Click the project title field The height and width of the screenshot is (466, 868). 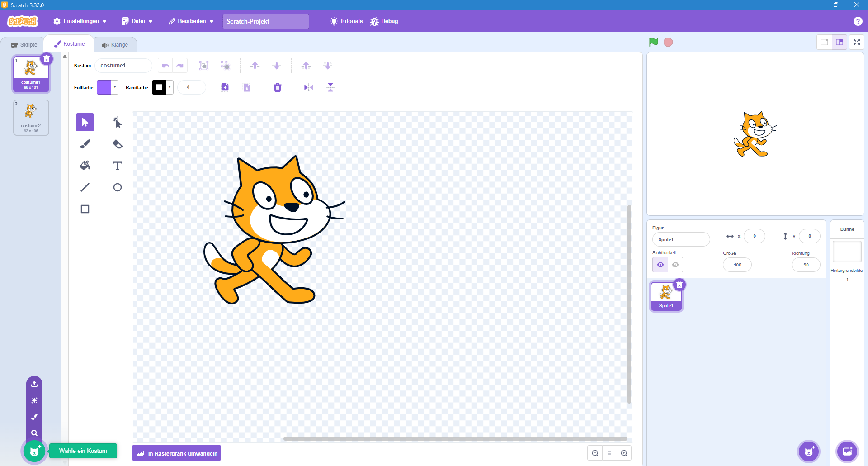pos(266,21)
